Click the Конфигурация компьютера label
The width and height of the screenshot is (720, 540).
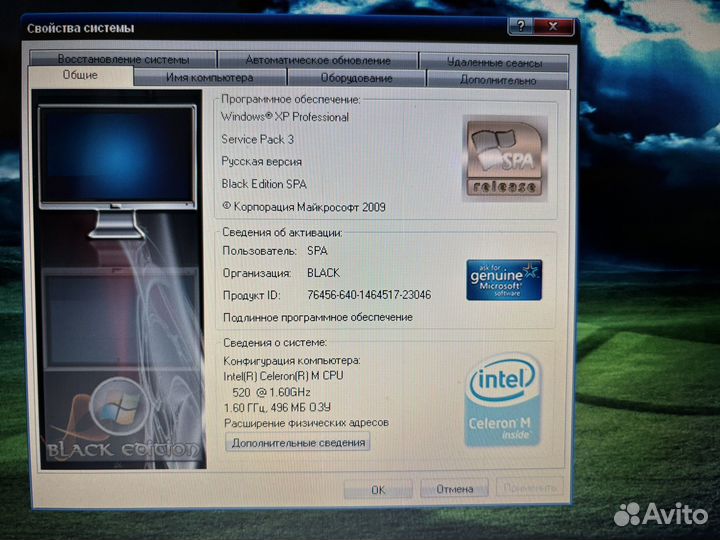[x=292, y=360]
